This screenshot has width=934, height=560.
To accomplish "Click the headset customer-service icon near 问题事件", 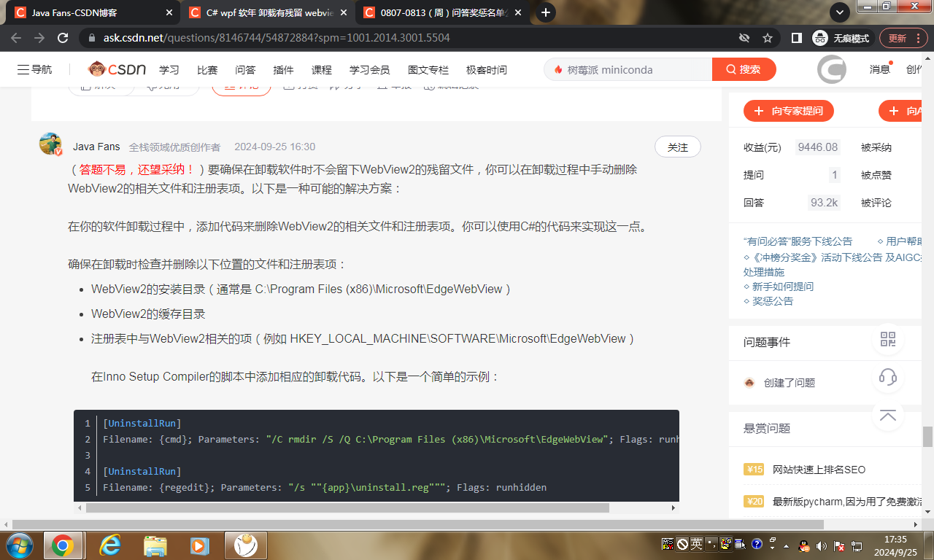I will click(x=887, y=378).
